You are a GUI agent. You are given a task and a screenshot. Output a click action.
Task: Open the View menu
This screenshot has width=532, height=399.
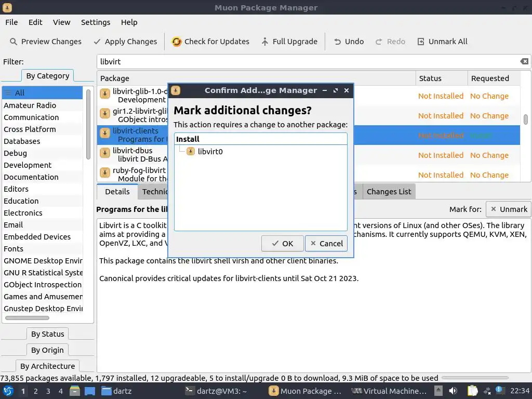coord(61,22)
